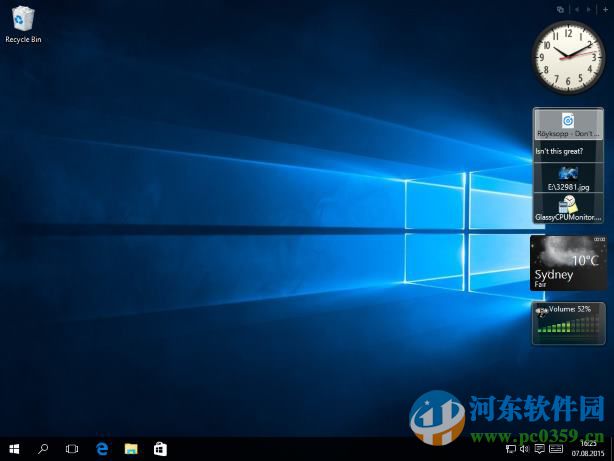Click the speaker volume tray icon

point(524,449)
